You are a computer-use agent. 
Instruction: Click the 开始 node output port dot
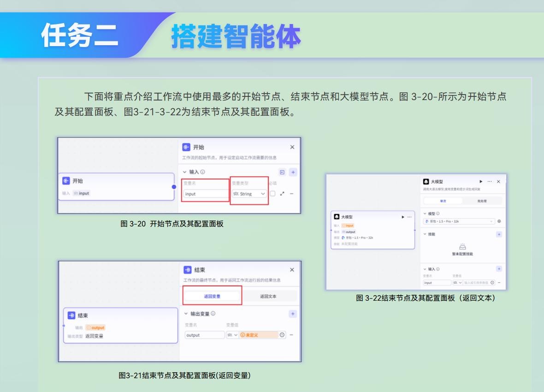tap(174, 187)
